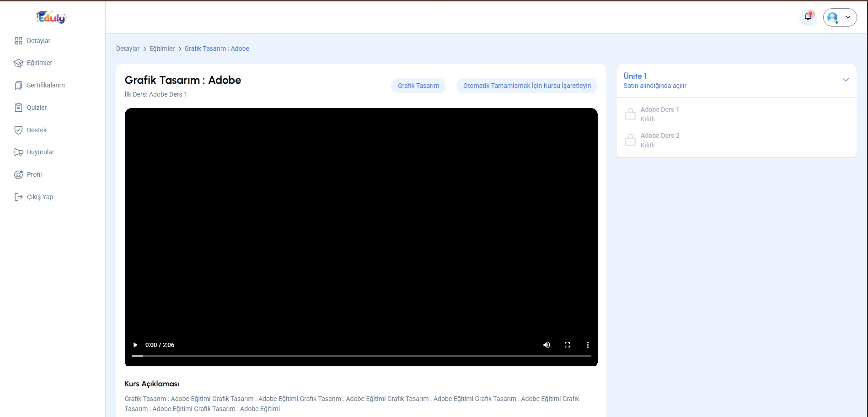Click the Grafik Tasarım category tag

[x=418, y=86]
